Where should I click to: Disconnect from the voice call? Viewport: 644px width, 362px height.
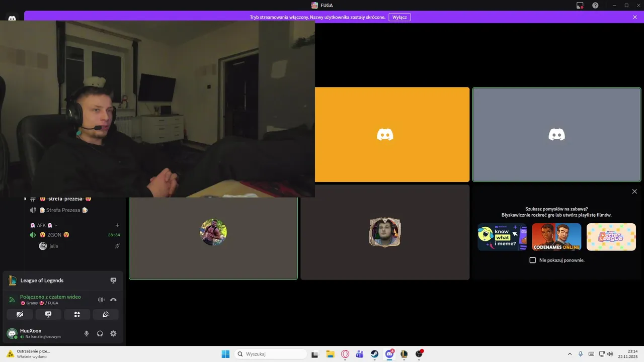113,300
